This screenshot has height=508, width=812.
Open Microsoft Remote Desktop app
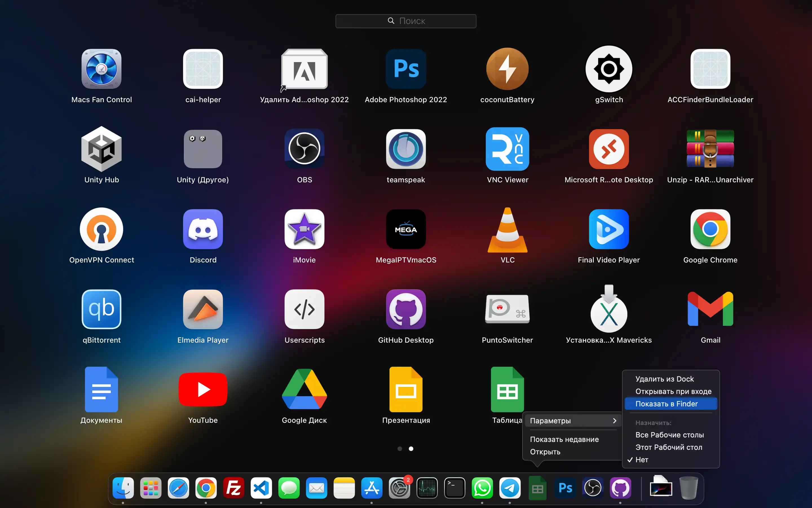coord(609,149)
